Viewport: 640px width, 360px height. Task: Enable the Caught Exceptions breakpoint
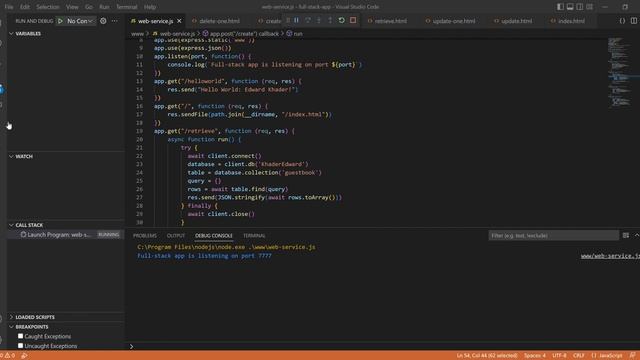click(x=20, y=336)
